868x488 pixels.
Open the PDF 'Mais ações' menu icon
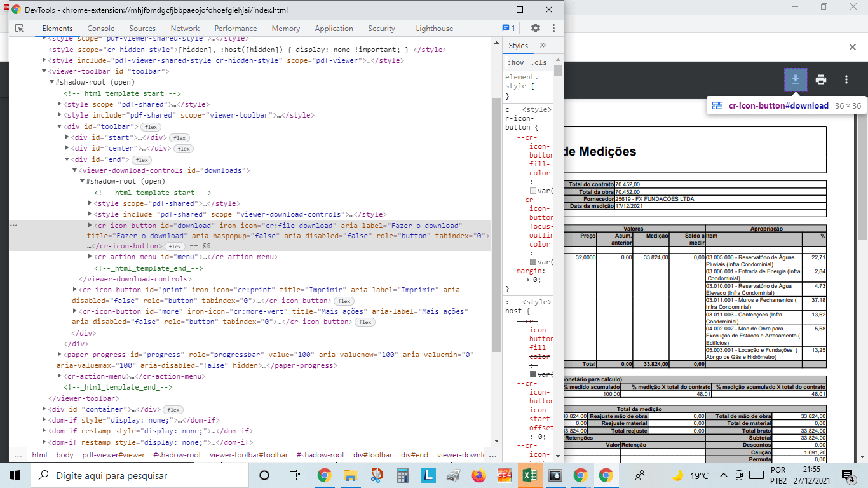pos(846,79)
